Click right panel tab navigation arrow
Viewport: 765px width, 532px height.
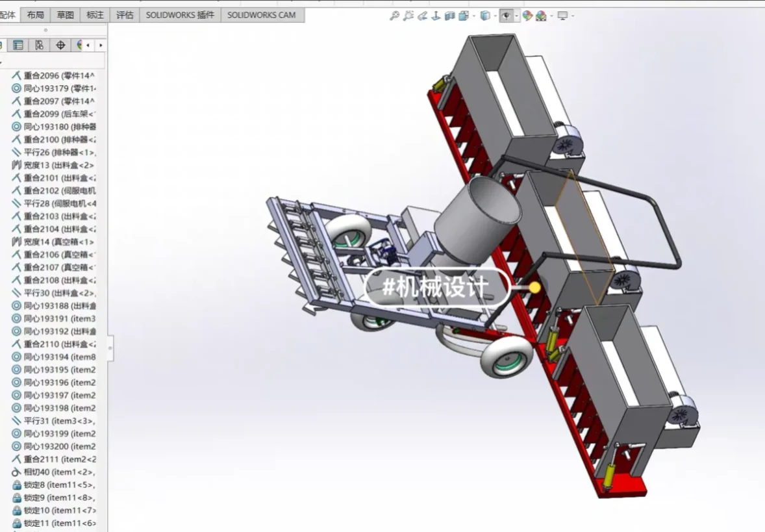click(x=101, y=45)
